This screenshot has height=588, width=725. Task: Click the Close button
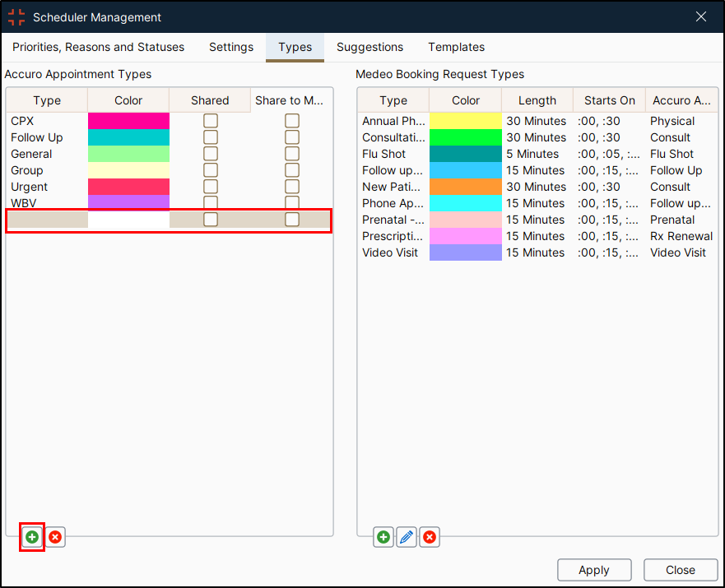(x=680, y=570)
